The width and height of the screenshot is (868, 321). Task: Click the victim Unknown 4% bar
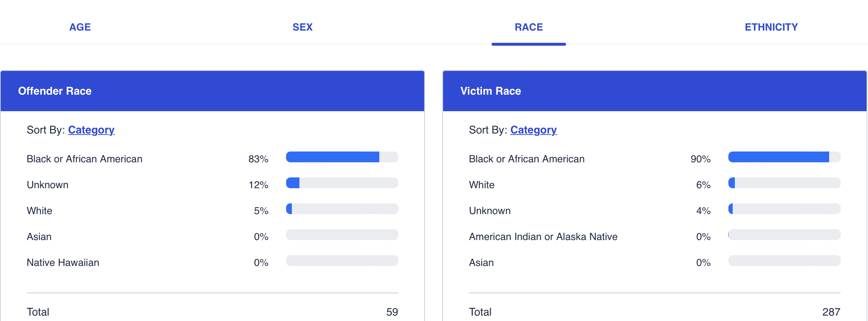coord(784,209)
